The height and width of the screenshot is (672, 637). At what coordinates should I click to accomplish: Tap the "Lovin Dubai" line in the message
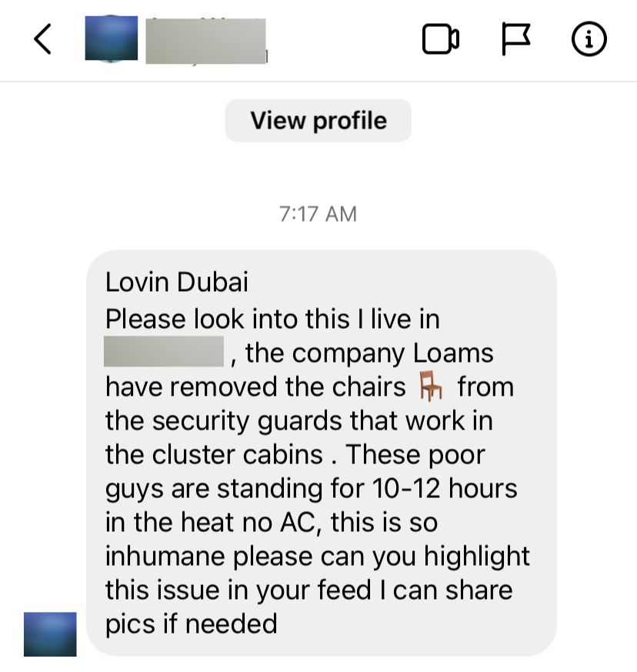click(x=176, y=282)
